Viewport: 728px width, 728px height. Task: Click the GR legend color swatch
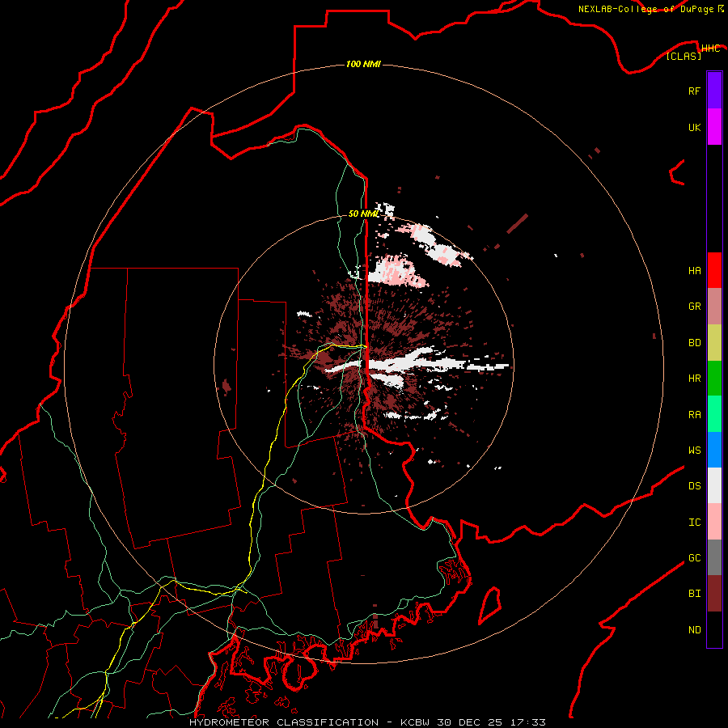714,307
